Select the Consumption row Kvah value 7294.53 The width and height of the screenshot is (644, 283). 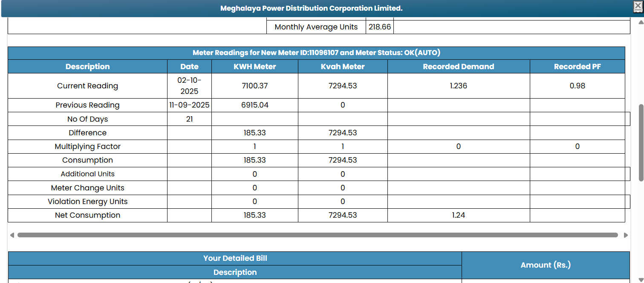coord(343,160)
